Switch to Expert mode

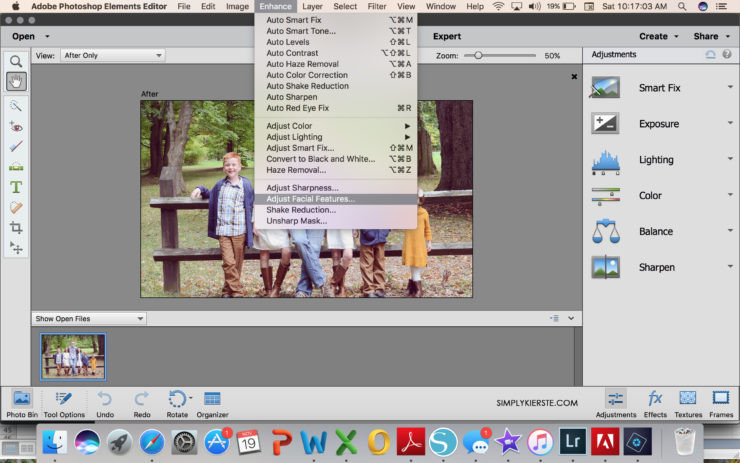point(447,36)
